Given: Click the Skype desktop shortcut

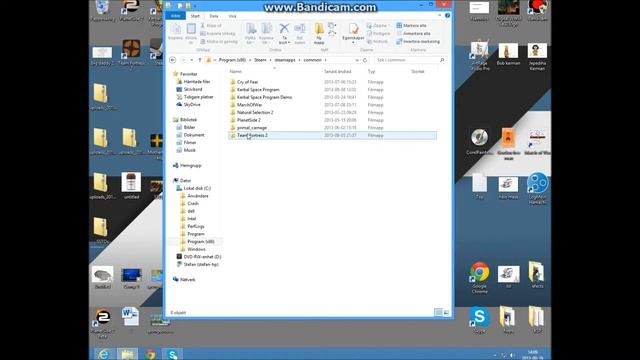Looking at the screenshot, I should pos(480,320).
